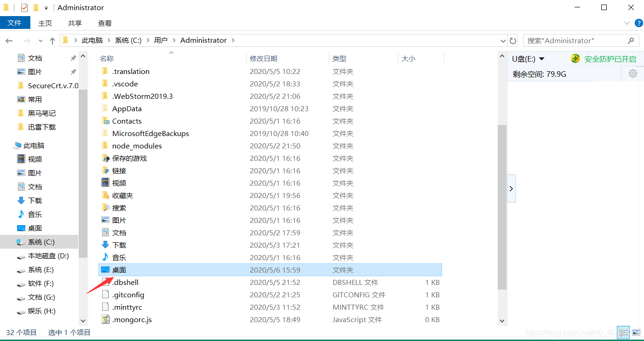The height and width of the screenshot is (341, 644).
Task: Click the .vscode folder icon
Action: pos(105,84)
